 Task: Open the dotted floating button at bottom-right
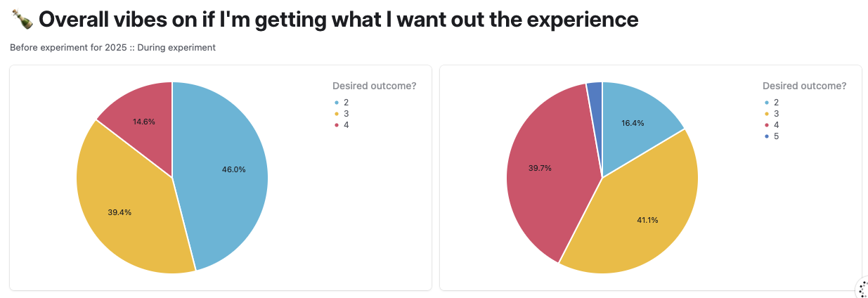tap(862, 289)
